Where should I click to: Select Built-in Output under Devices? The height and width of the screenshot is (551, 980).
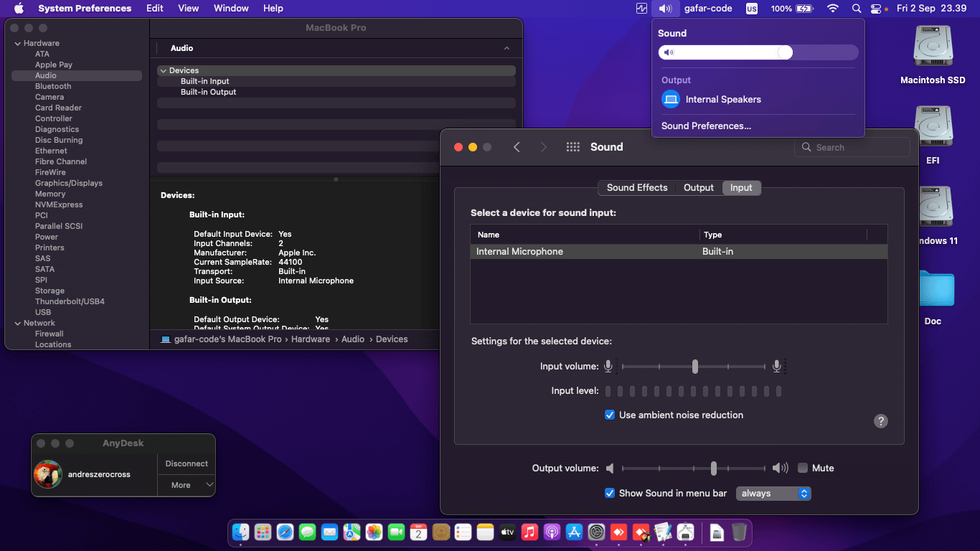(x=208, y=92)
